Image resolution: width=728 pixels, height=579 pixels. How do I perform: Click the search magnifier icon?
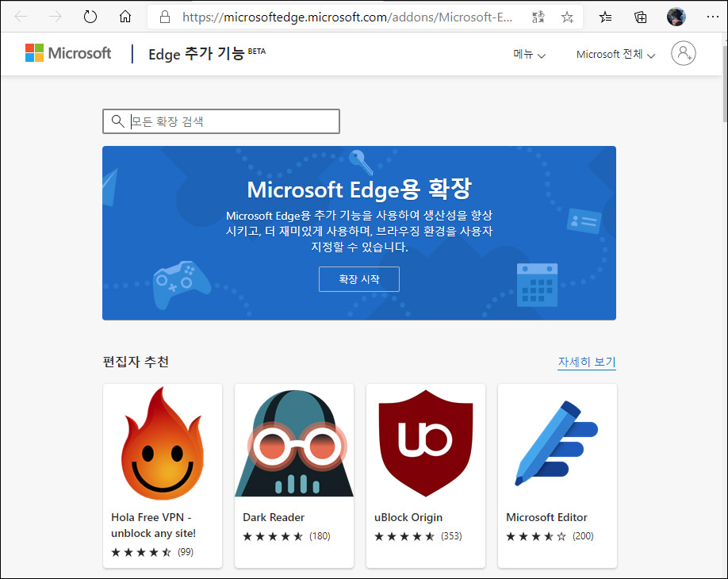click(x=117, y=121)
